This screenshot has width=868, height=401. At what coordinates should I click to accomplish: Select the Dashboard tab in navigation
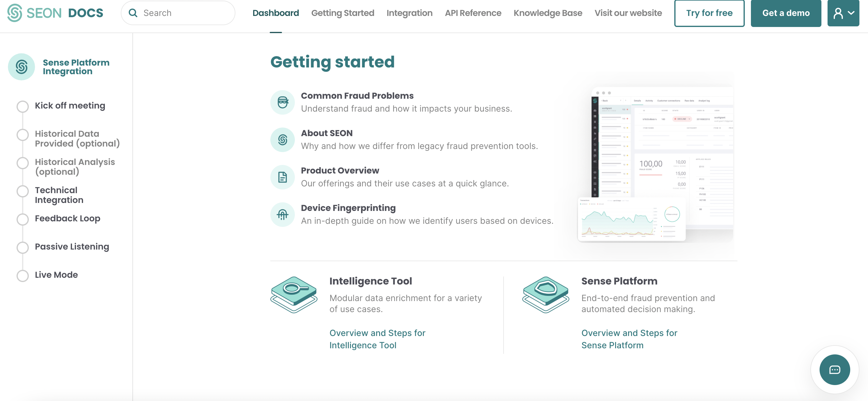coord(276,12)
